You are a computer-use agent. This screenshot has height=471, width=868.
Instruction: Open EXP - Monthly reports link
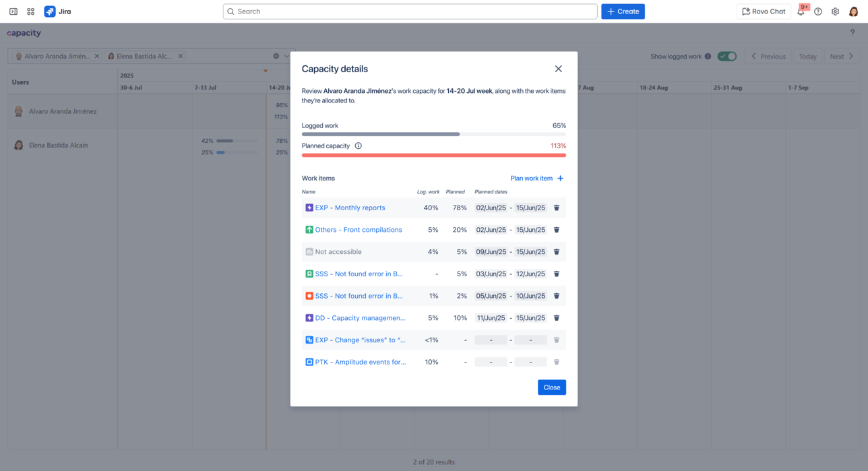point(350,208)
